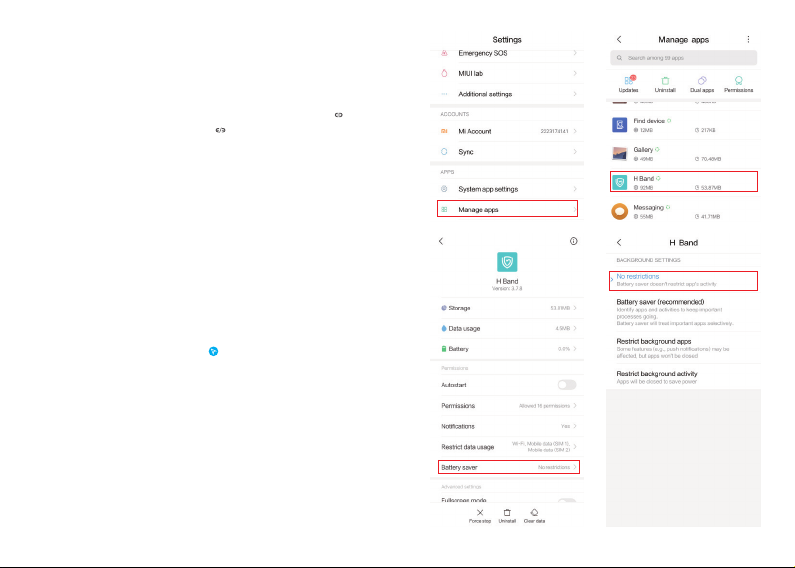Click the Search among apps field

[x=683, y=58]
